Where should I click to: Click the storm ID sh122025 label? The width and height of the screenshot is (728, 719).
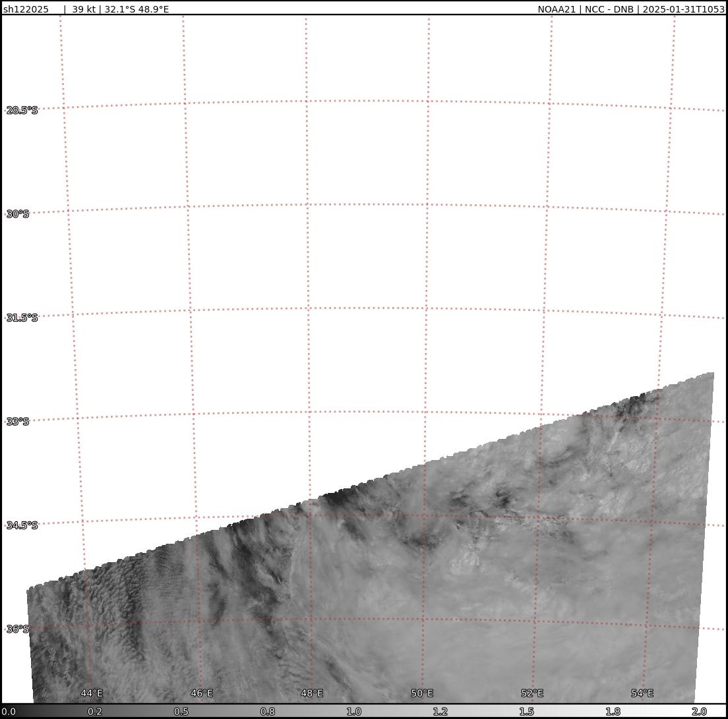(x=26, y=9)
